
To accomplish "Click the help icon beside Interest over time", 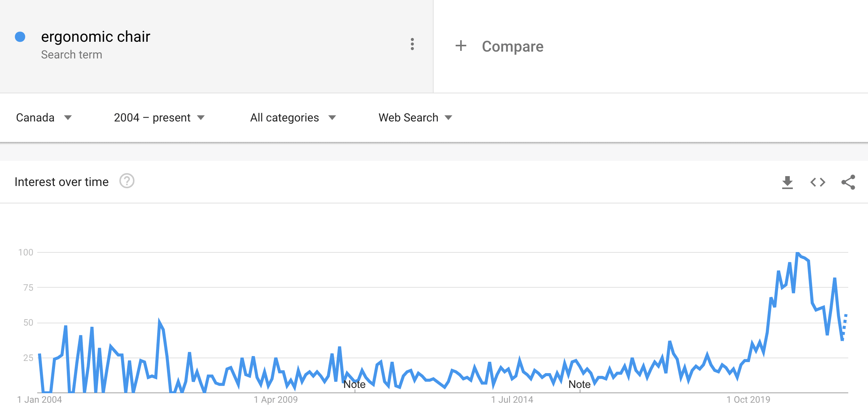I will pyautogui.click(x=127, y=181).
